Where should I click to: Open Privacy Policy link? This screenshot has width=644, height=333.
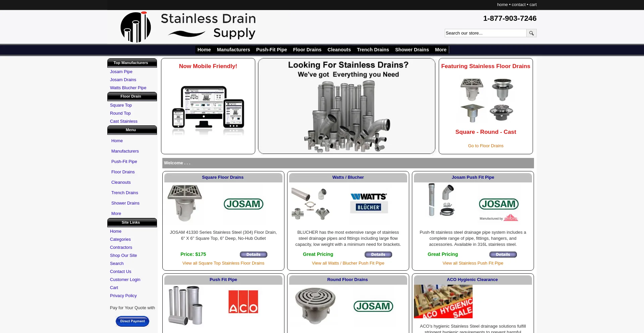[123, 296]
